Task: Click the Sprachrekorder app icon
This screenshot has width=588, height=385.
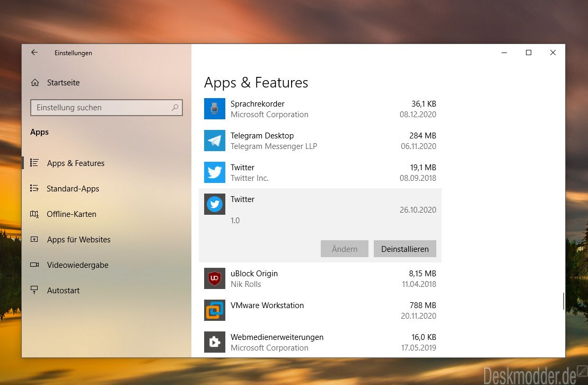Action: coord(215,109)
